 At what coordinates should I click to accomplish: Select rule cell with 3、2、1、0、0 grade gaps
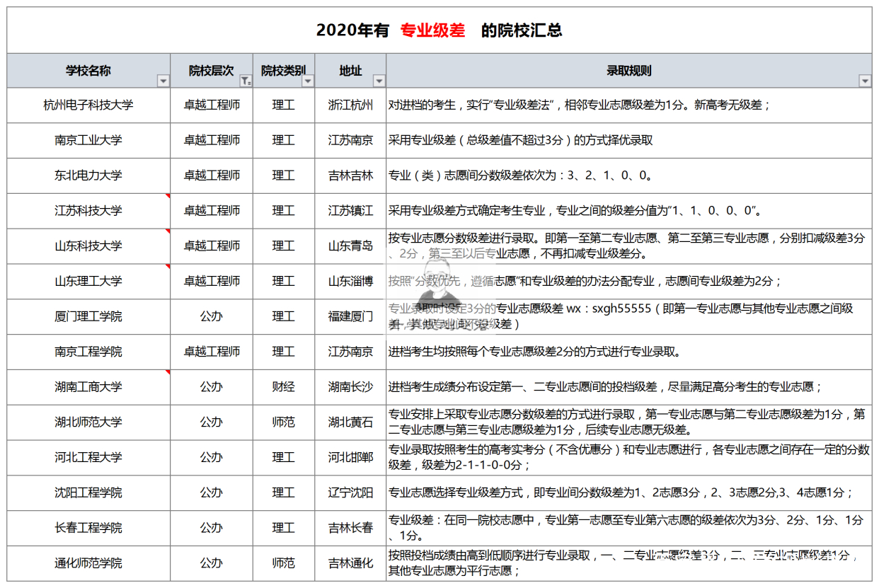coord(629,175)
